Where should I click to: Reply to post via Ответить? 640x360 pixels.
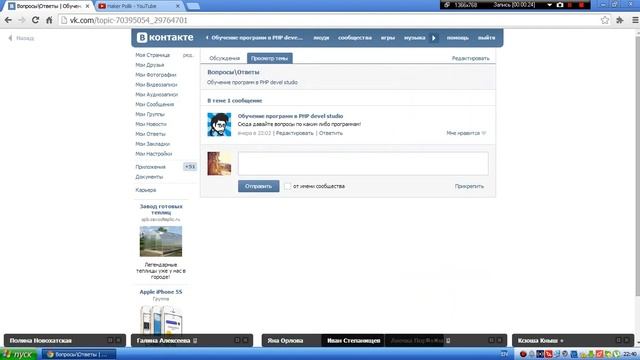331,133
